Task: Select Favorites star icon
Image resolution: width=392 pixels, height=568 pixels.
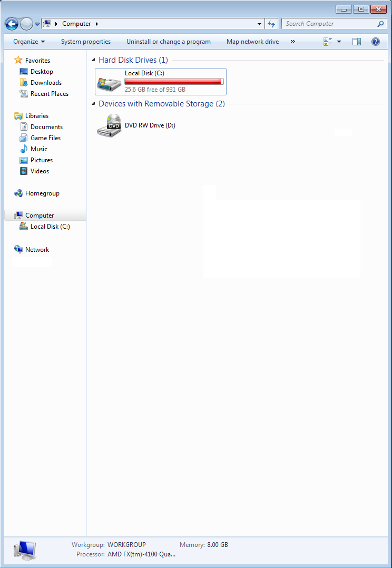Action: (x=18, y=60)
